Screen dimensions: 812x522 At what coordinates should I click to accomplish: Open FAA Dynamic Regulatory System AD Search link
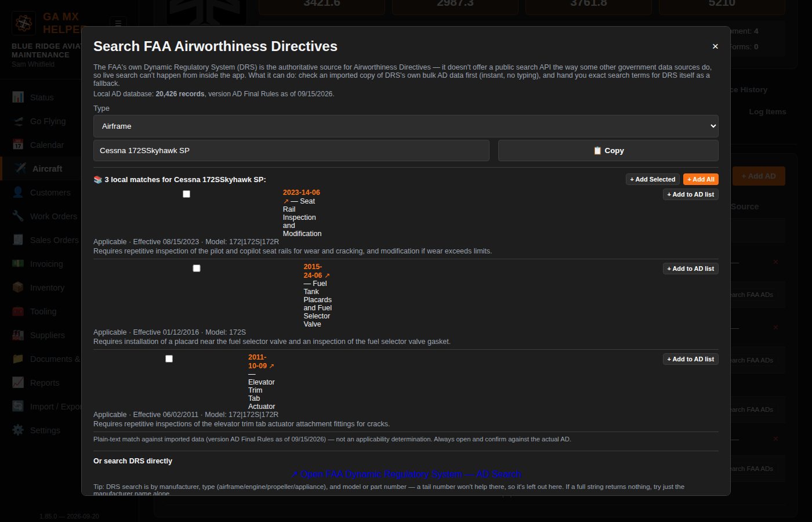pyautogui.click(x=406, y=474)
